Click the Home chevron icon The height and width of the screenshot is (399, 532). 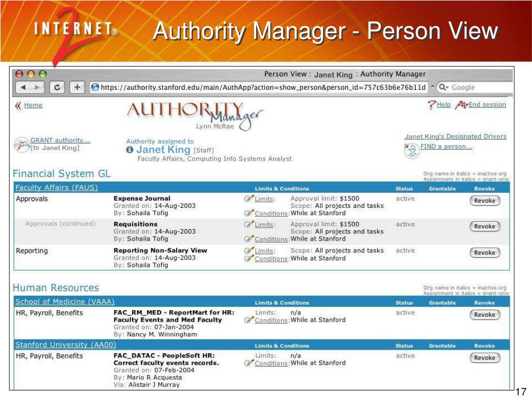18,105
